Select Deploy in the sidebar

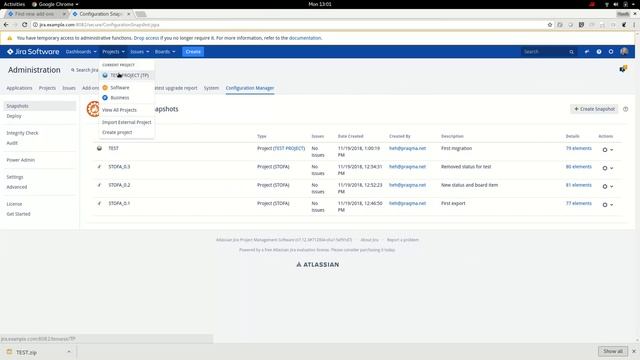[14, 116]
